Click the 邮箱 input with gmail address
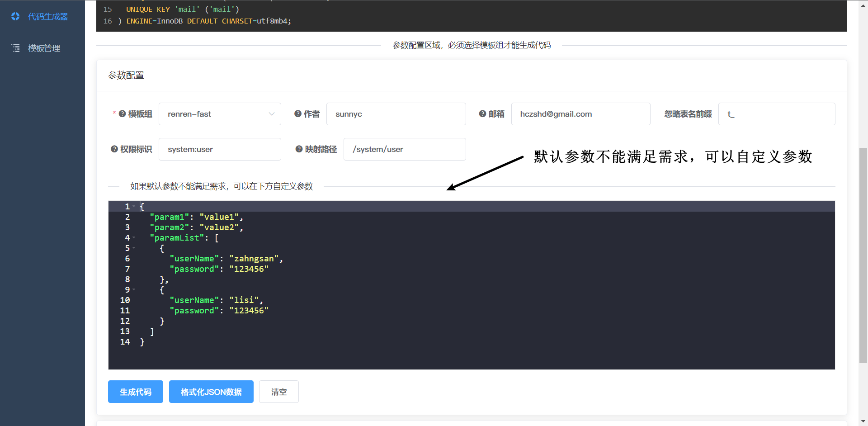The height and width of the screenshot is (426, 868). [x=580, y=114]
